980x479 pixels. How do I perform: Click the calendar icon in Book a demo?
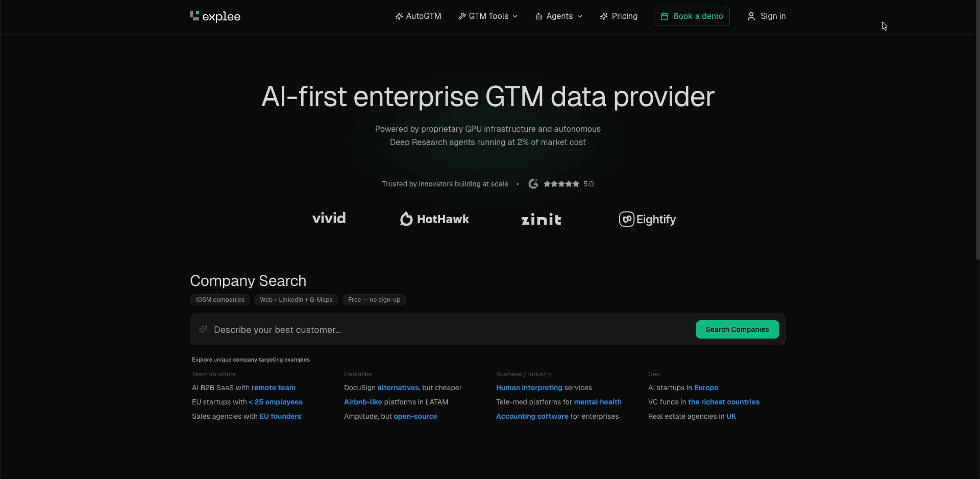665,16
